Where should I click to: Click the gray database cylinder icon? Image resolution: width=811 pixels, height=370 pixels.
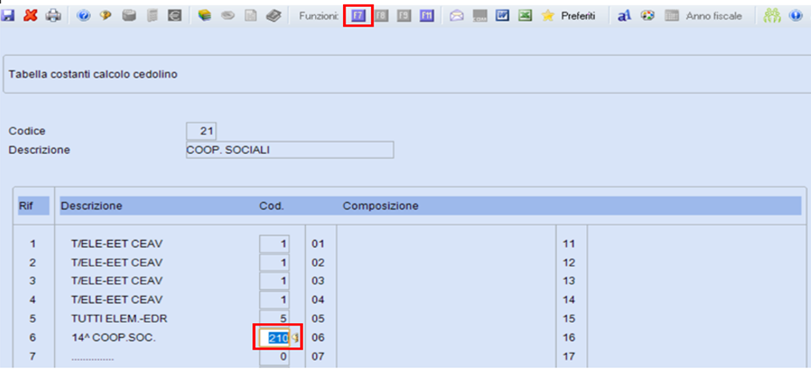click(x=129, y=16)
